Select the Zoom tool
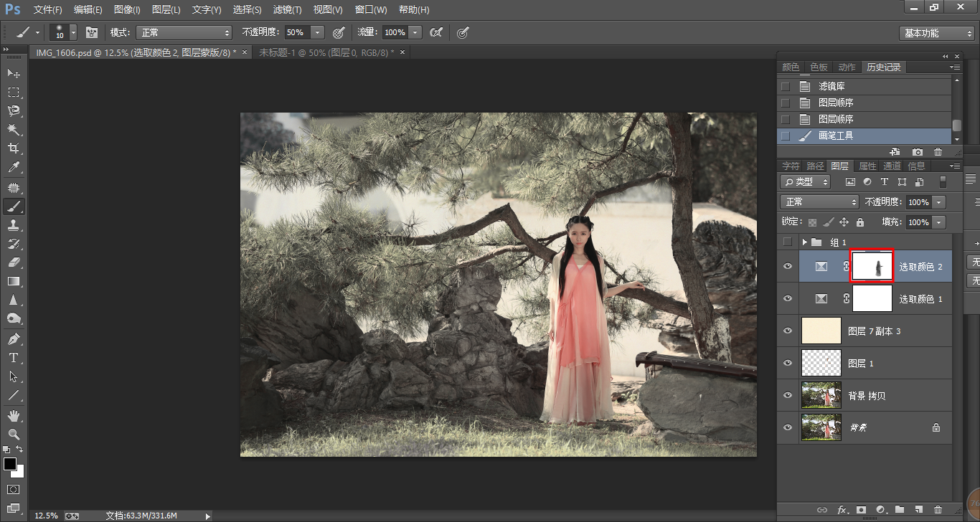Viewport: 980px width, 522px height. 14,434
